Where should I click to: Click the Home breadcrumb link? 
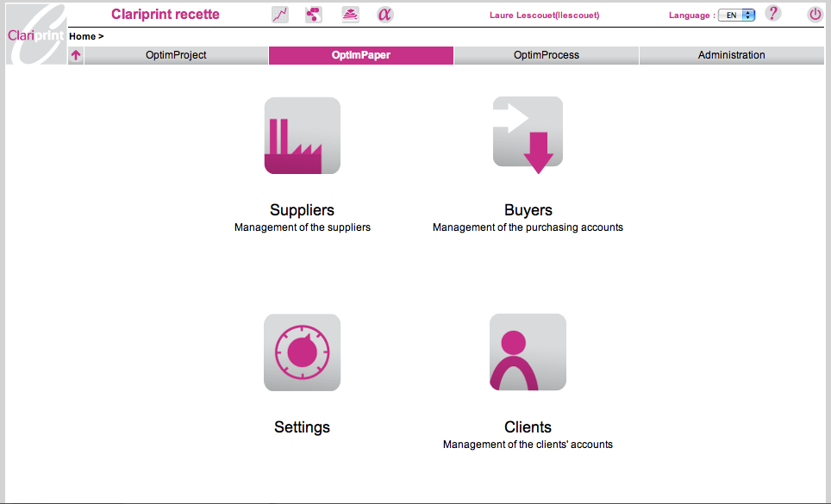click(82, 37)
